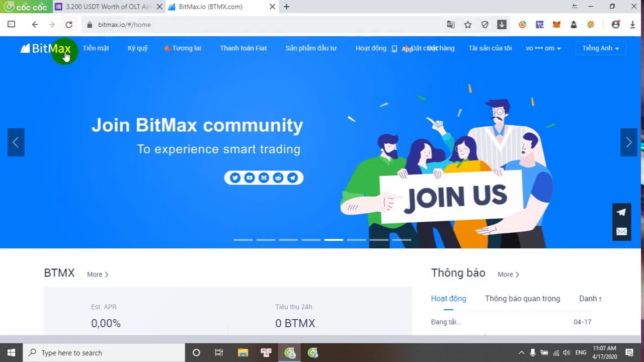The height and width of the screenshot is (362, 644).
Task: Select the active fifth carousel indicator
Action: (x=334, y=240)
